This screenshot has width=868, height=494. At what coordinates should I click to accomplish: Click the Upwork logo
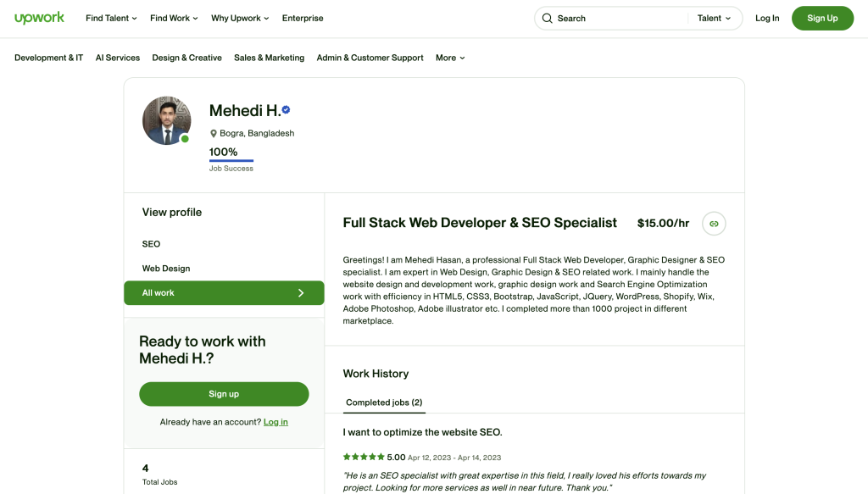[x=39, y=19]
